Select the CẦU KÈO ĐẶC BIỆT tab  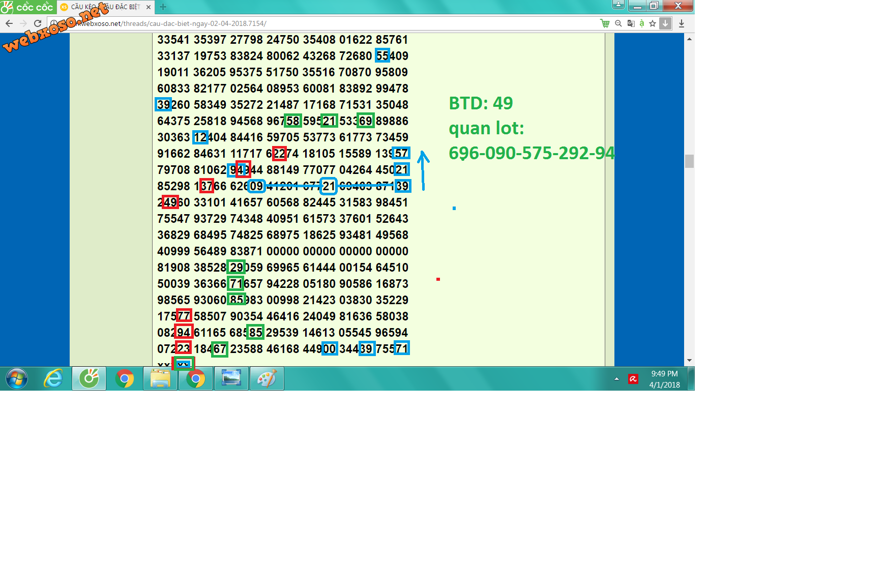(x=105, y=7)
